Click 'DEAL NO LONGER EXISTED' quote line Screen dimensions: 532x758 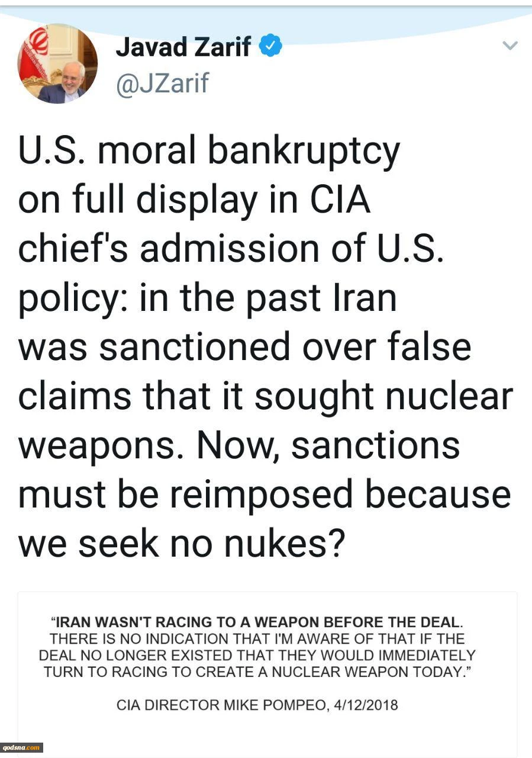(257, 656)
